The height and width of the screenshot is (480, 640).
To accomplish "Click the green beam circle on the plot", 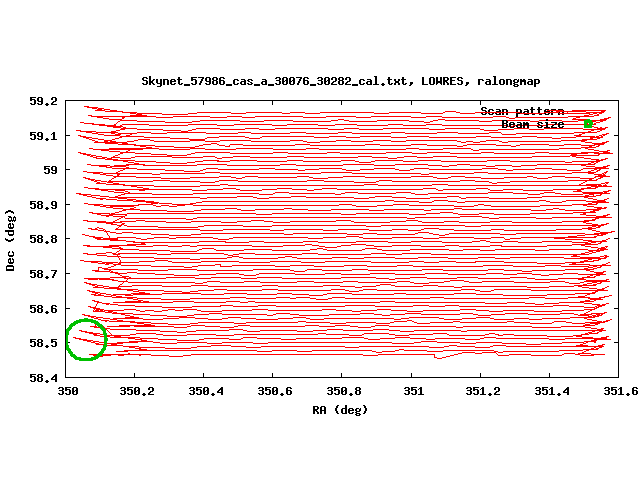I will [x=86, y=340].
